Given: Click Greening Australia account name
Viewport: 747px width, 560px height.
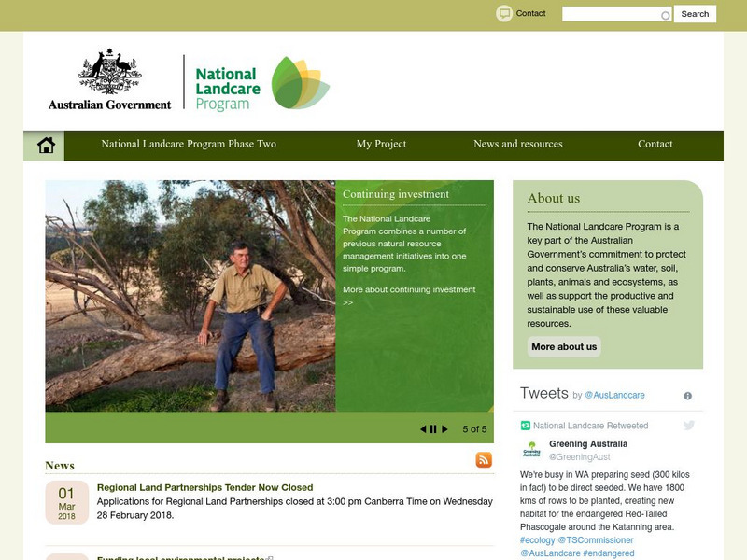Looking at the screenshot, I should 588,444.
